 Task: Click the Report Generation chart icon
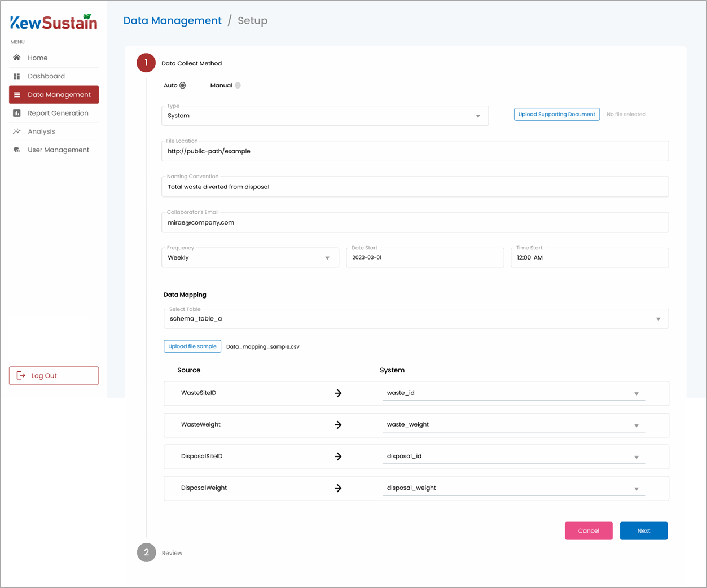[17, 113]
